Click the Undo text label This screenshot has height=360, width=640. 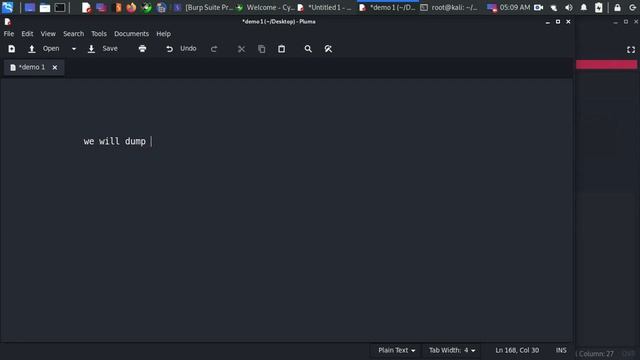188,49
